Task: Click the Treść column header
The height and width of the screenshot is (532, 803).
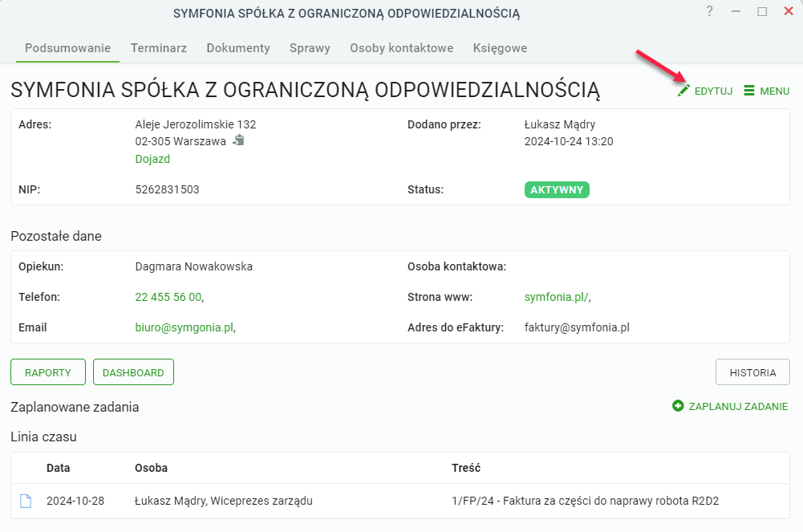Action: 466,468
